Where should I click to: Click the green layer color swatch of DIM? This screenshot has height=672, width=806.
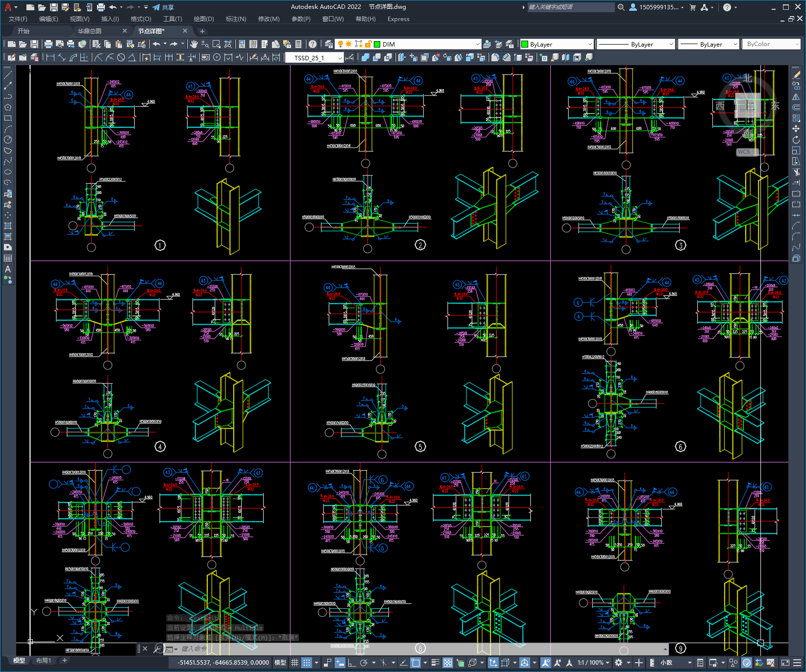[x=377, y=44]
